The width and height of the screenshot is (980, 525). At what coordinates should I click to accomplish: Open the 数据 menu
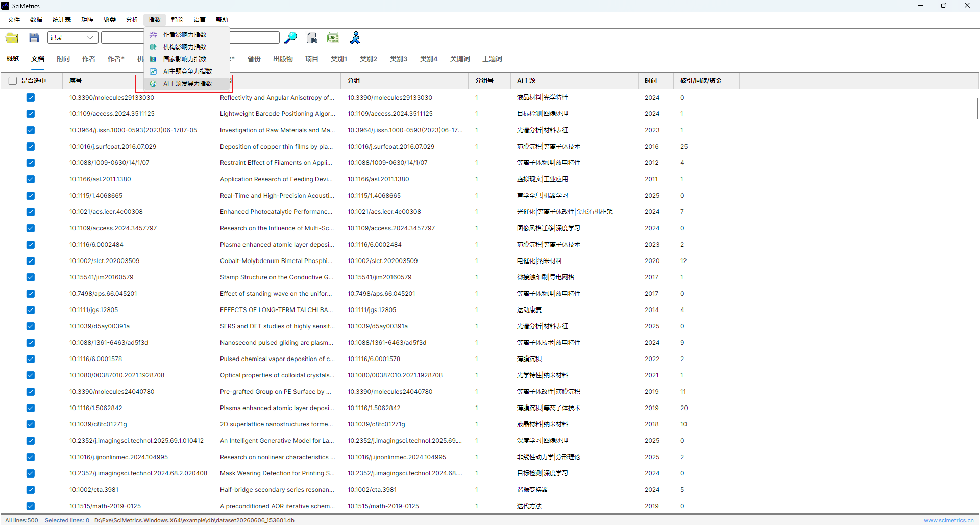pyautogui.click(x=36, y=20)
